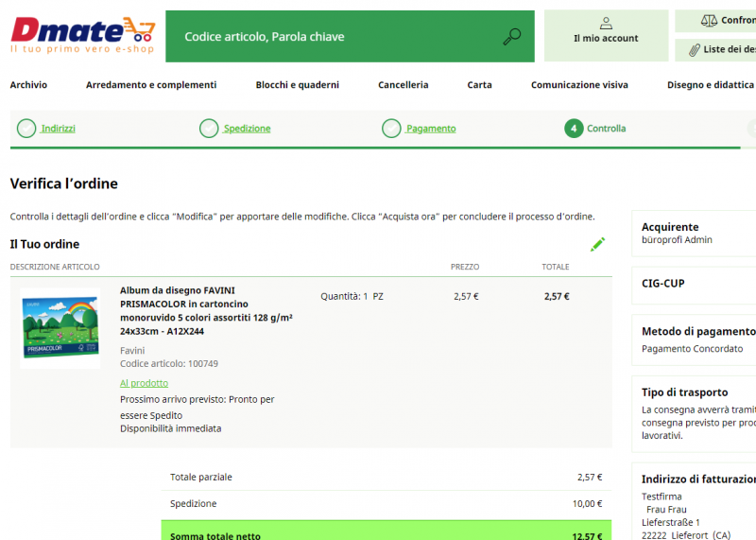Open the Liste dei desideri button

pos(715,50)
